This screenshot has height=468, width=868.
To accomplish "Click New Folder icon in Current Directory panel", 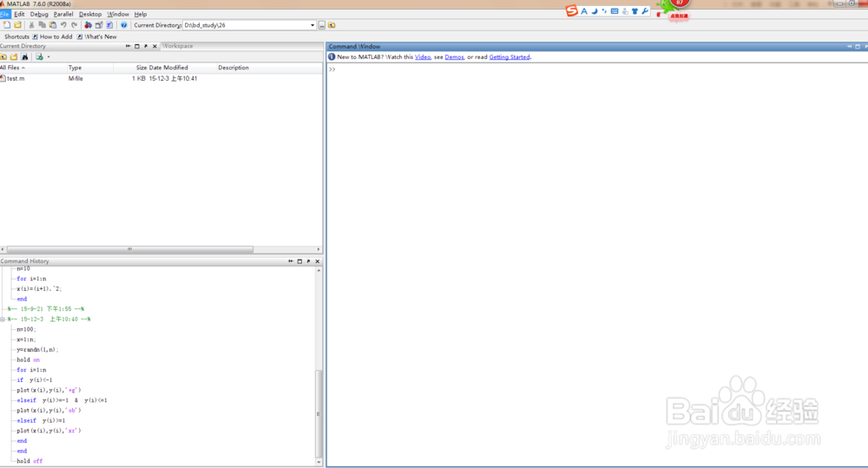I will click(x=14, y=56).
